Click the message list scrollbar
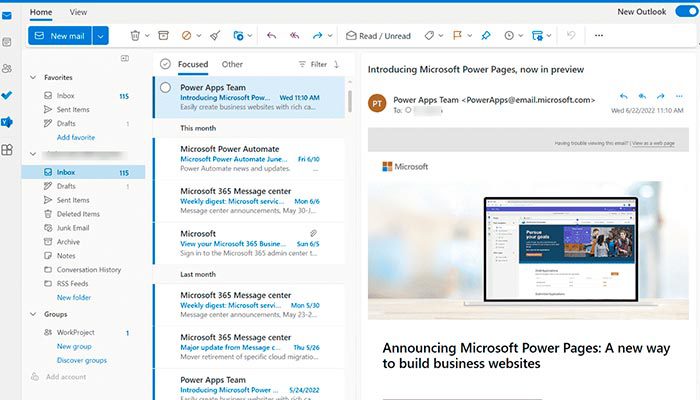This screenshot has height=400, width=700. [x=351, y=100]
